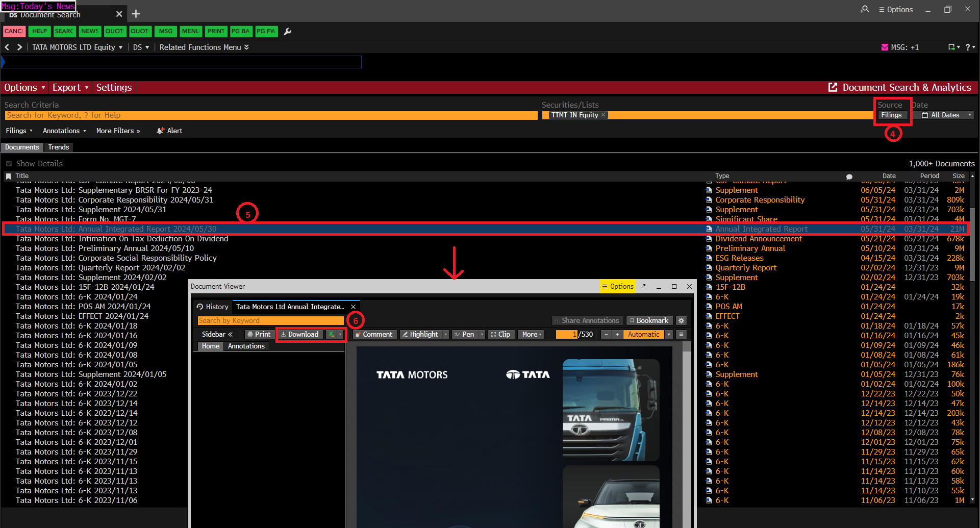This screenshot has width=980, height=528.
Task: Open the question mark help menu
Action: pos(968,47)
